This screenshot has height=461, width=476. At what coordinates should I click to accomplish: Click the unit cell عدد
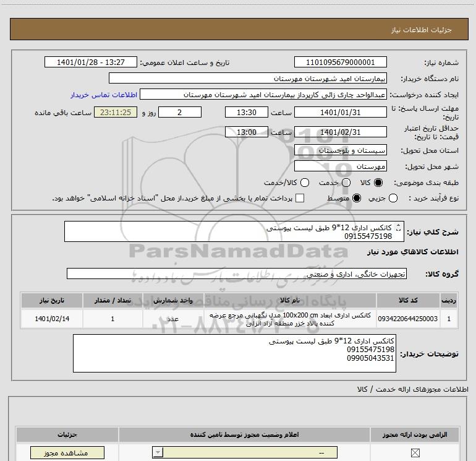point(172,319)
